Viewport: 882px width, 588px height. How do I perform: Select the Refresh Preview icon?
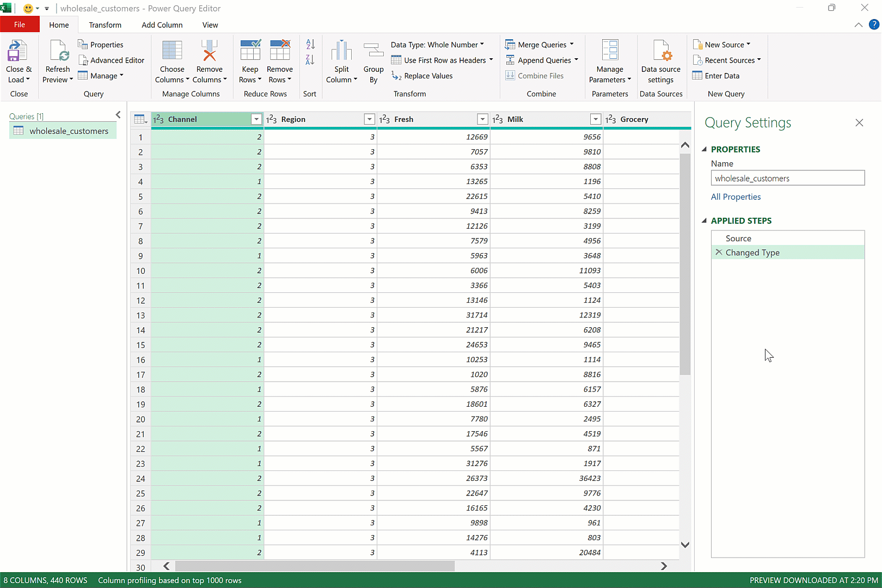point(57,60)
